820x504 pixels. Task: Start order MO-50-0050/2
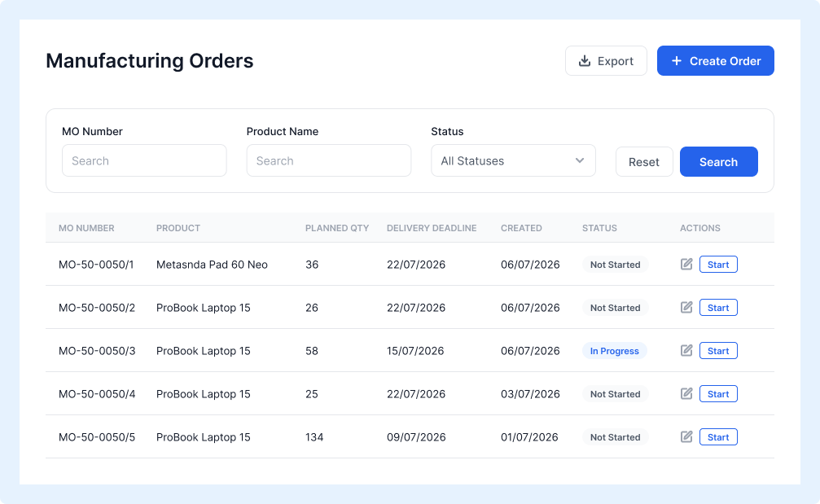click(718, 308)
